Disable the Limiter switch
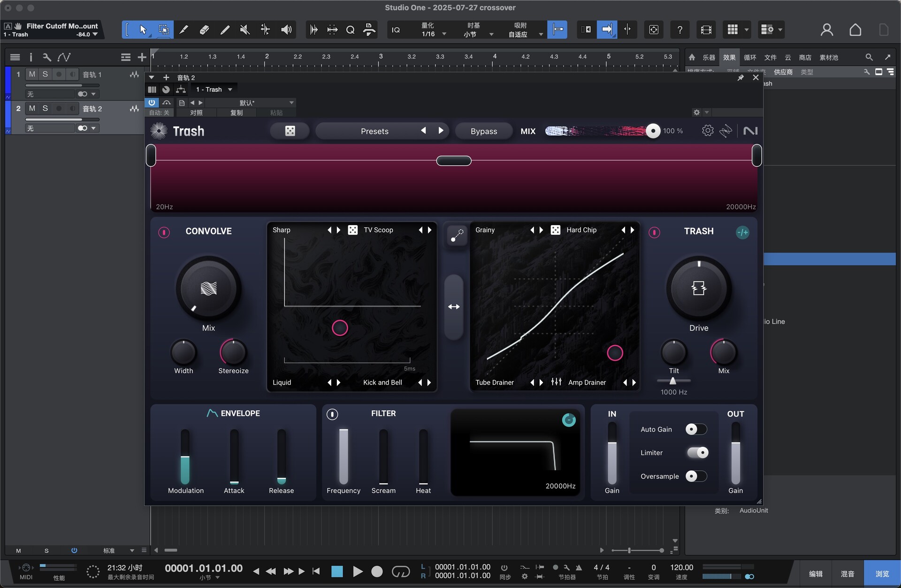 pyautogui.click(x=698, y=452)
